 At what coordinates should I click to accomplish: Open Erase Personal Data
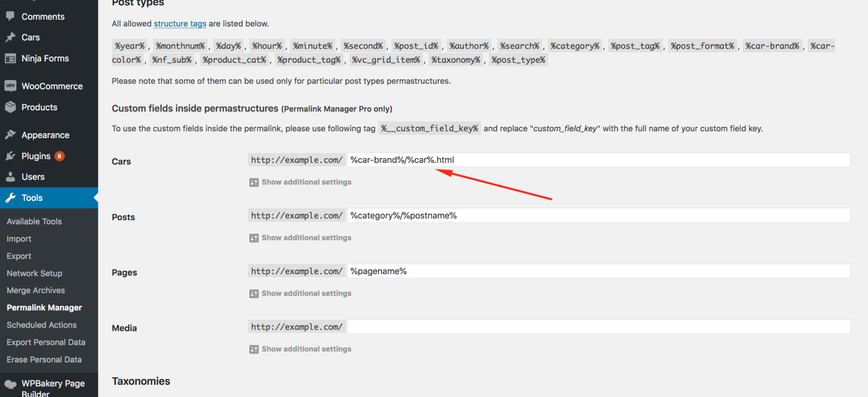[x=44, y=359]
